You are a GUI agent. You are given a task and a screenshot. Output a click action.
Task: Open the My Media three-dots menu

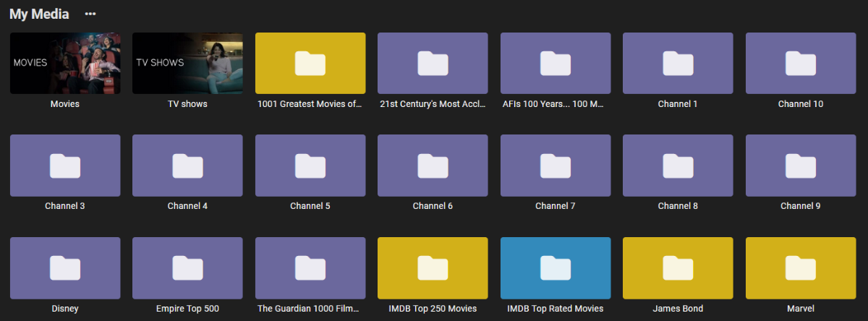click(x=90, y=14)
